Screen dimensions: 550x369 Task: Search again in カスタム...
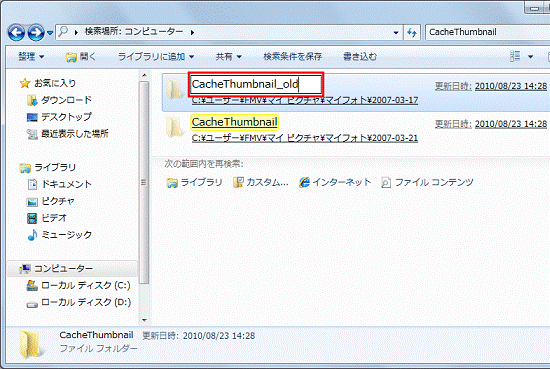[261, 182]
